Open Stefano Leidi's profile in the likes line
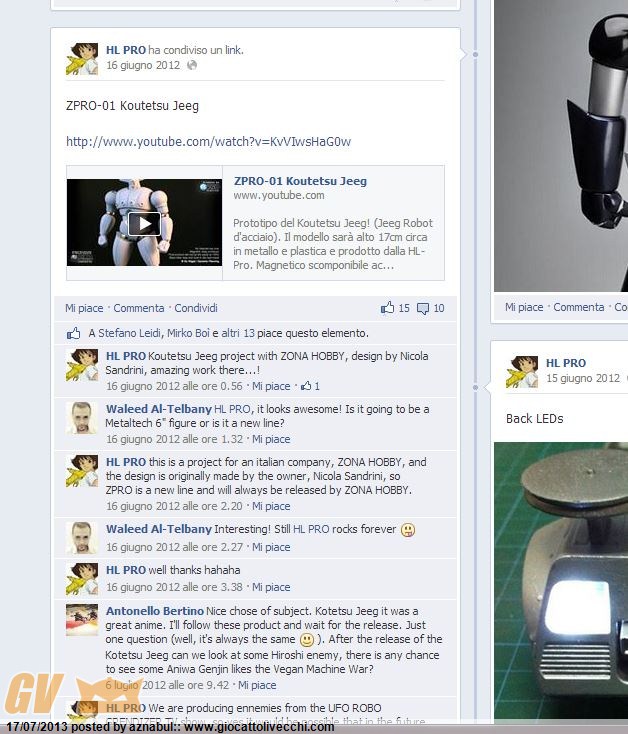Image resolution: width=628 pixels, height=734 pixels. point(130,333)
